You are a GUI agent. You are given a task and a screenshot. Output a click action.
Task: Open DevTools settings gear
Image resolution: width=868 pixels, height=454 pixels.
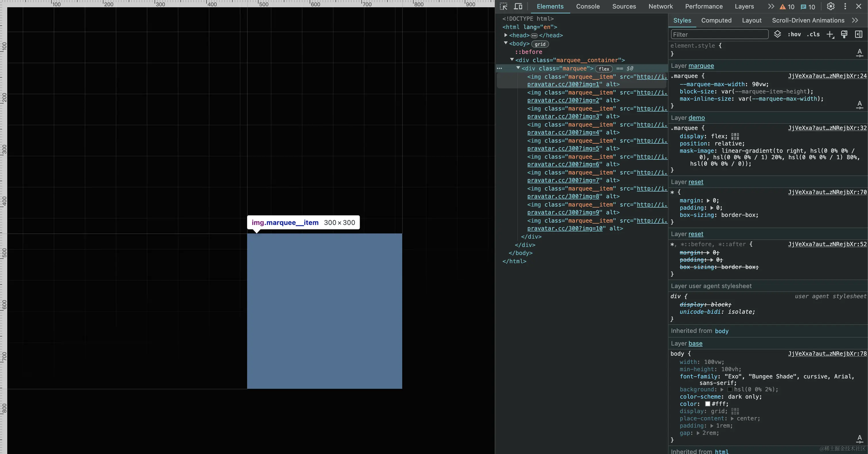(x=831, y=6)
